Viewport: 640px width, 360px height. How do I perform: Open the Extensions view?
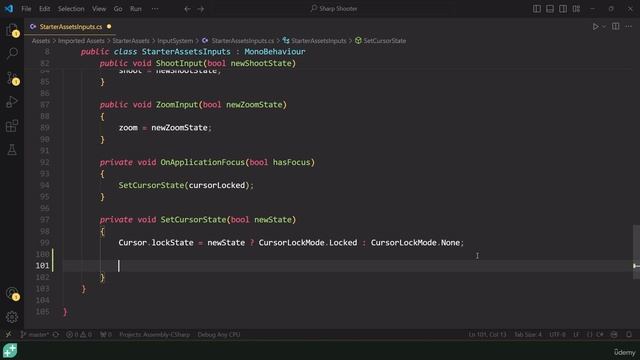click(12, 126)
